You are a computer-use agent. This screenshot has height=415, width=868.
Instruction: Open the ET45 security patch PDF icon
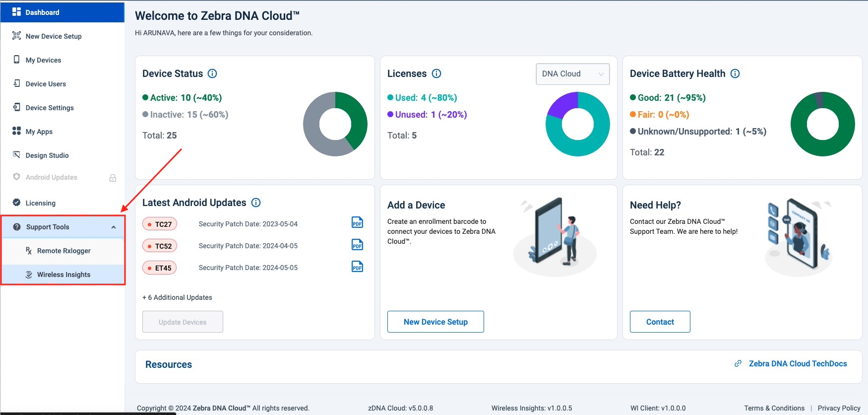(x=357, y=267)
